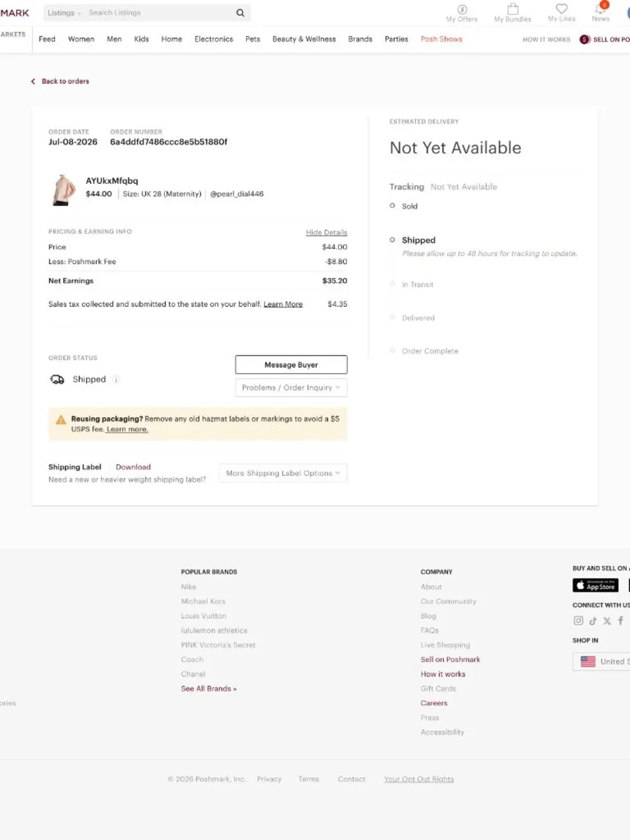The image size is (630, 840).
Task: Open the Facebook social icon
Action: (621, 621)
